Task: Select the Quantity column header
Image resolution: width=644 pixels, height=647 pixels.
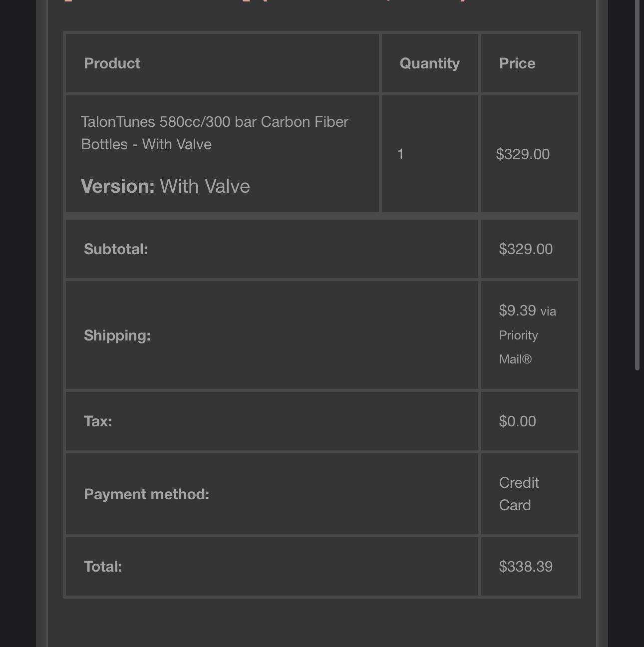Action: click(x=429, y=63)
